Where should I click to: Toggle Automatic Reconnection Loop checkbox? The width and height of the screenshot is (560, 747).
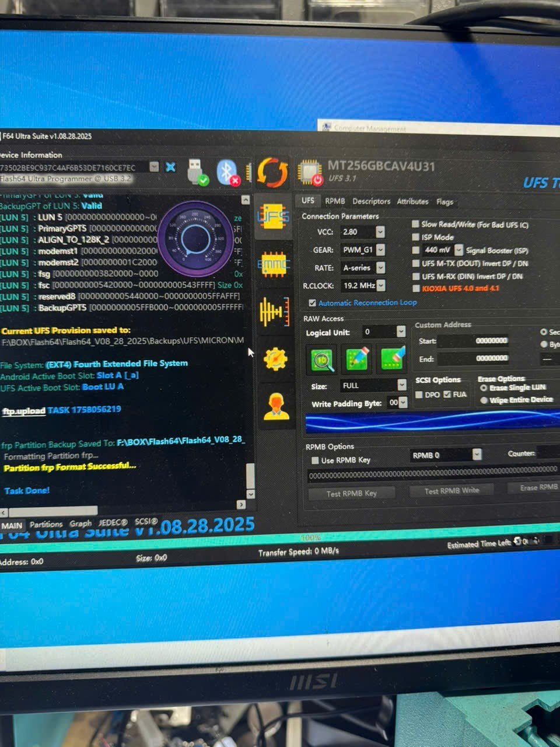coord(312,303)
